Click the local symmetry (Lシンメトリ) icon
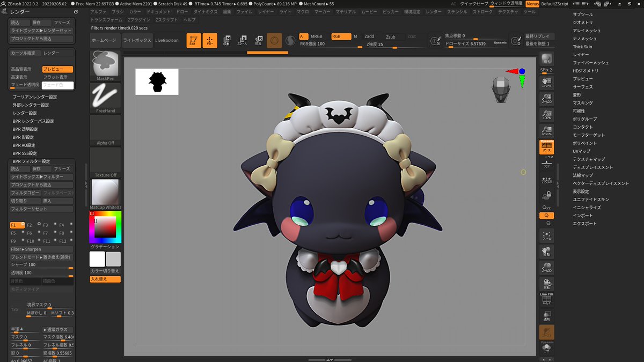The image size is (644, 362). (x=546, y=180)
